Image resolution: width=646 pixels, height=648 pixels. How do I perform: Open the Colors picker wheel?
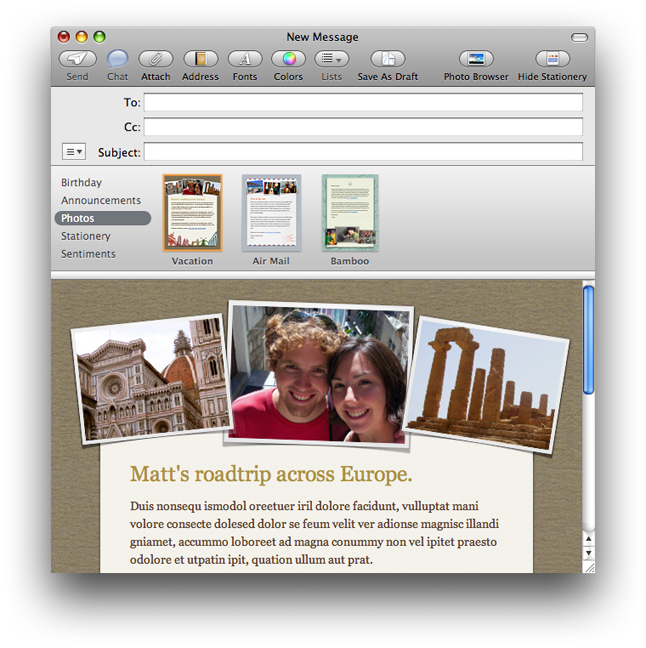tap(288, 59)
